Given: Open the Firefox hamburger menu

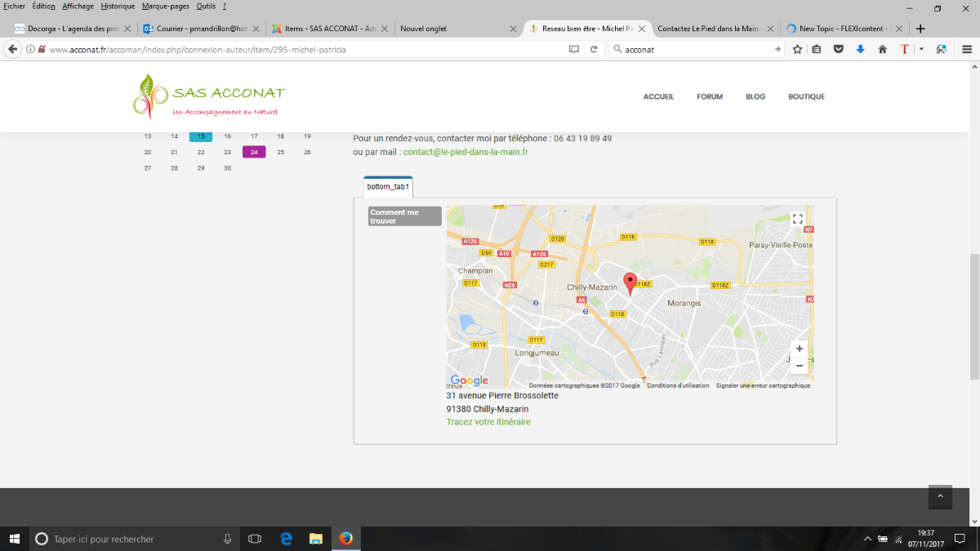Looking at the screenshot, I should click(x=967, y=49).
